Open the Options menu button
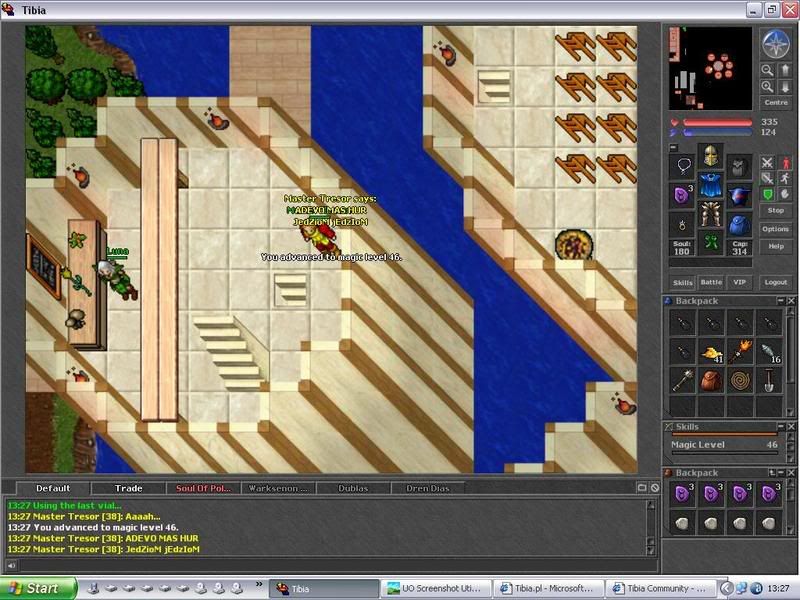This screenshot has height=600, width=800. (776, 229)
